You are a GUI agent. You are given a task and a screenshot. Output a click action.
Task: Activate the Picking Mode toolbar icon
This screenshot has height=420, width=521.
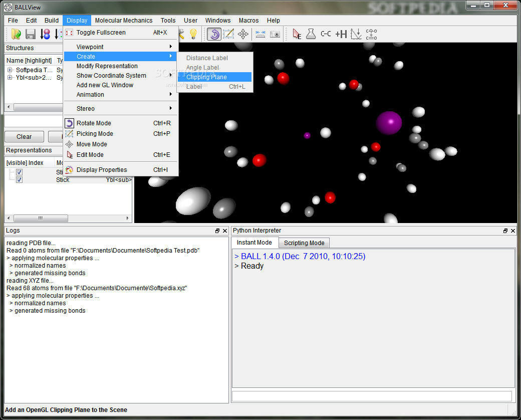(x=228, y=34)
